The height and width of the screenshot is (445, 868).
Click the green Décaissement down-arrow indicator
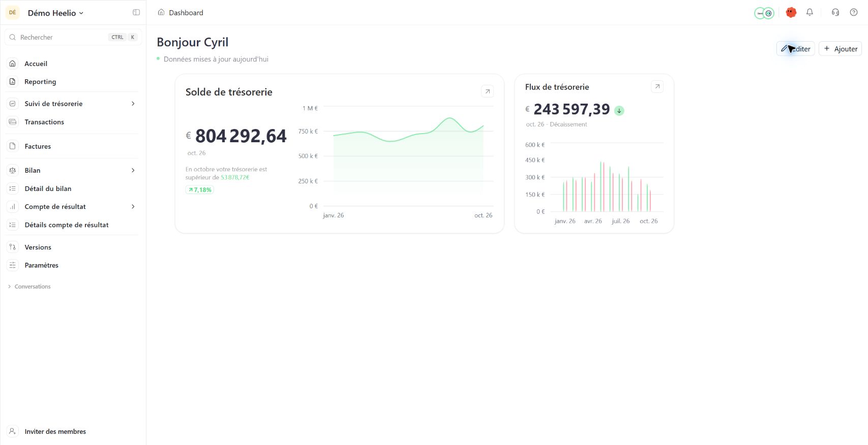619,110
